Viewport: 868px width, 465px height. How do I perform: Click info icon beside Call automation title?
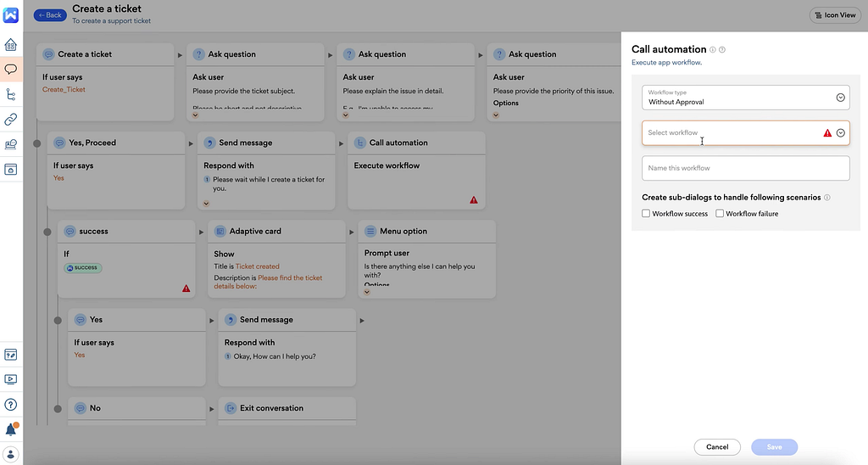pyautogui.click(x=712, y=50)
